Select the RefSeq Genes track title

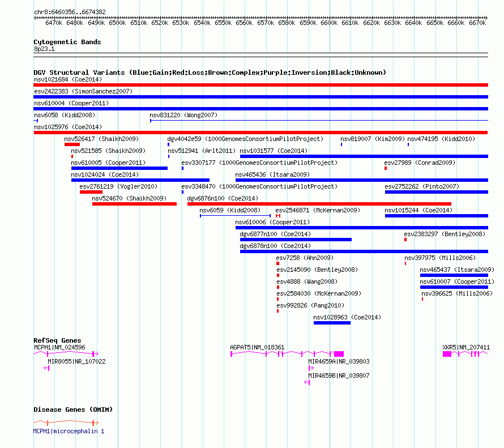click(x=57, y=340)
